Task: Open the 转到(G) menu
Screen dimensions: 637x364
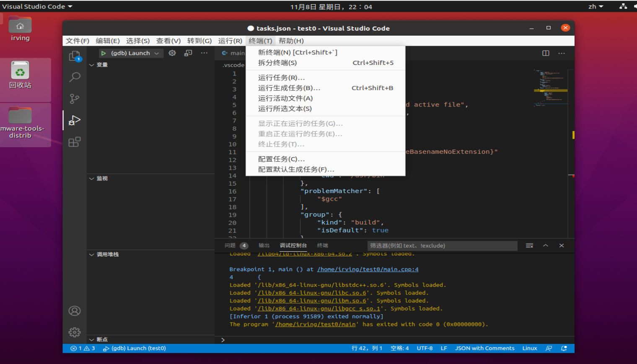Action: (x=199, y=41)
